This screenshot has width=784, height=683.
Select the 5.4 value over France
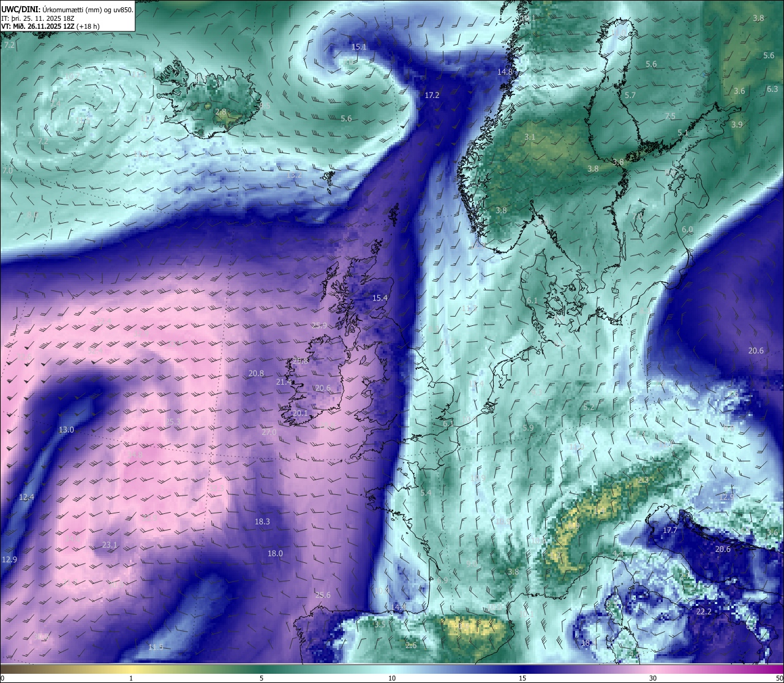[x=426, y=492]
